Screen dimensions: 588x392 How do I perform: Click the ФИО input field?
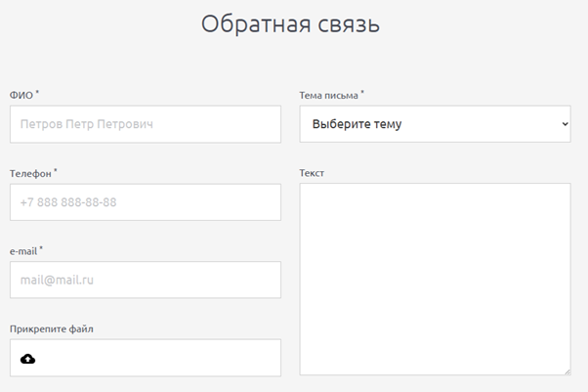pos(146,124)
